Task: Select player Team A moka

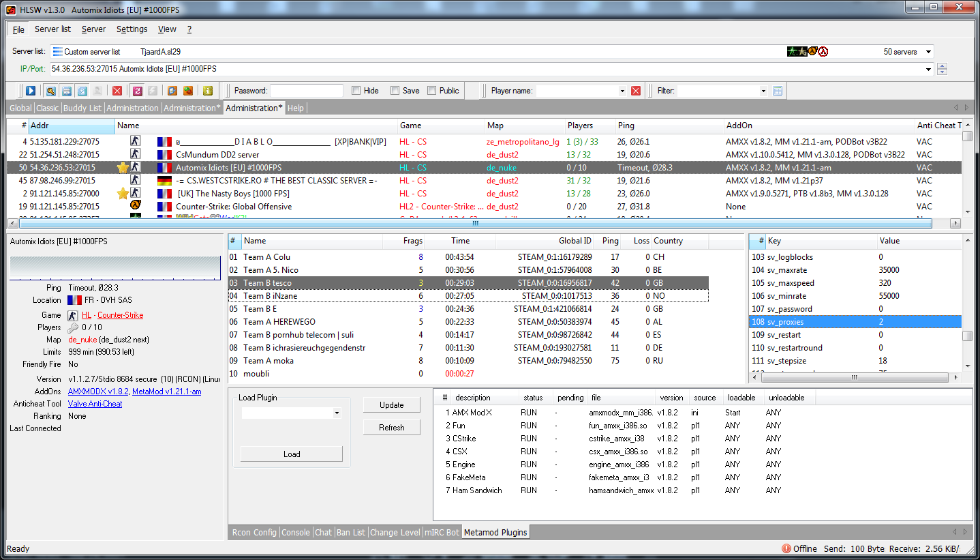Action: pyautogui.click(x=468, y=361)
